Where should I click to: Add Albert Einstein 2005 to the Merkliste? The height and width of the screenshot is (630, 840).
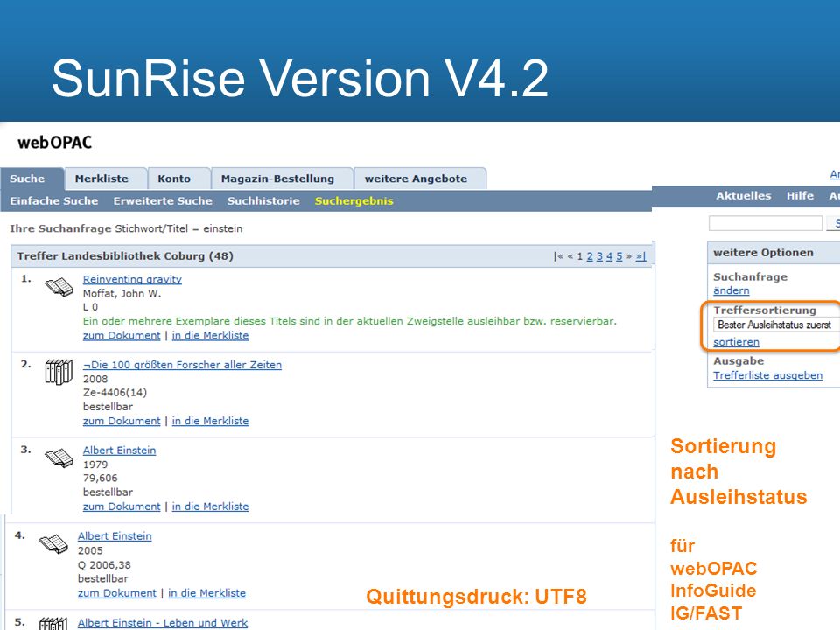(x=206, y=593)
